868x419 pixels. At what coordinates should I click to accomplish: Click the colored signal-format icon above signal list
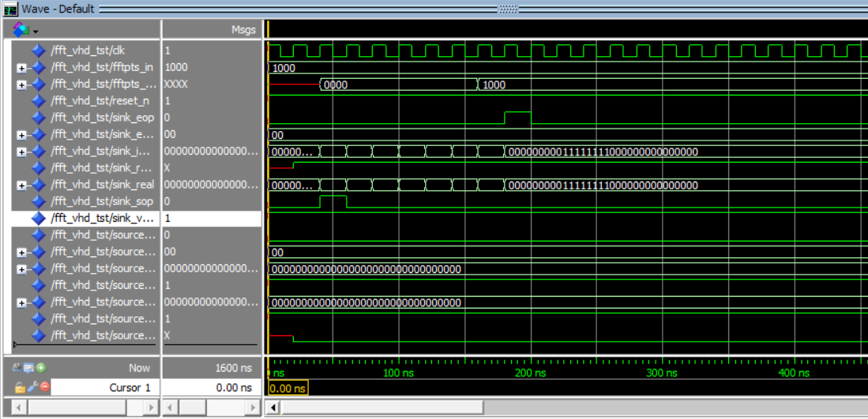pos(21,28)
